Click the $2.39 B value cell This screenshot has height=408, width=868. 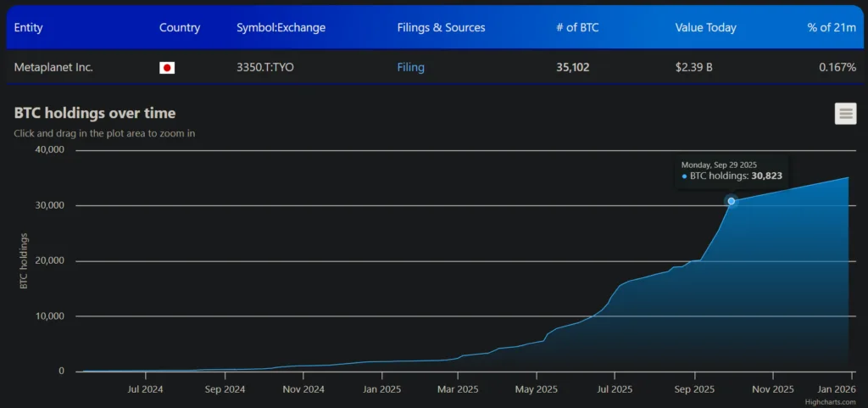point(693,68)
